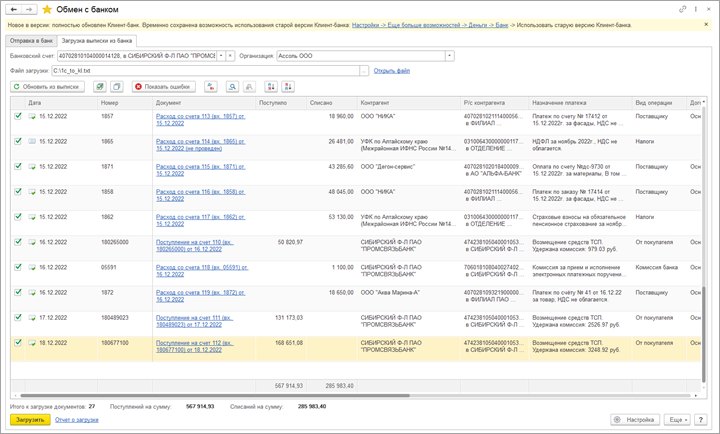Click the sort ascending icon
The height and width of the screenshot is (434, 720).
273,87
